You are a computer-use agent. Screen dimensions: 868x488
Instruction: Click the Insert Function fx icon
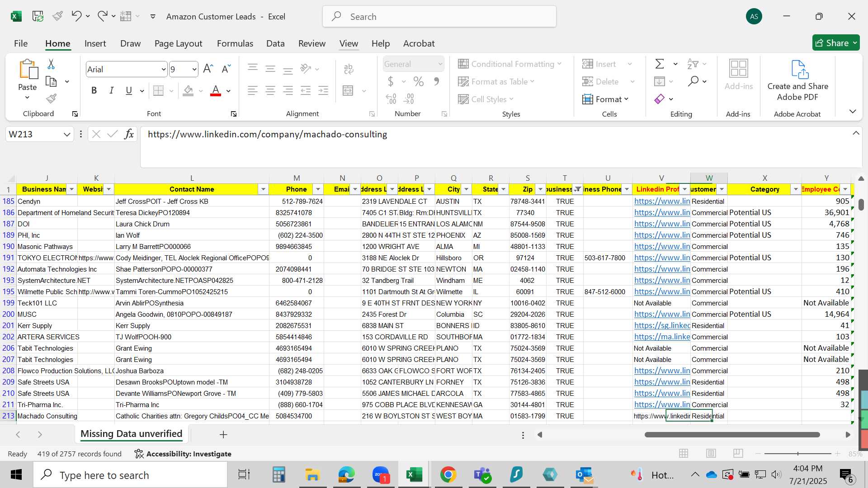click(129, 134)
